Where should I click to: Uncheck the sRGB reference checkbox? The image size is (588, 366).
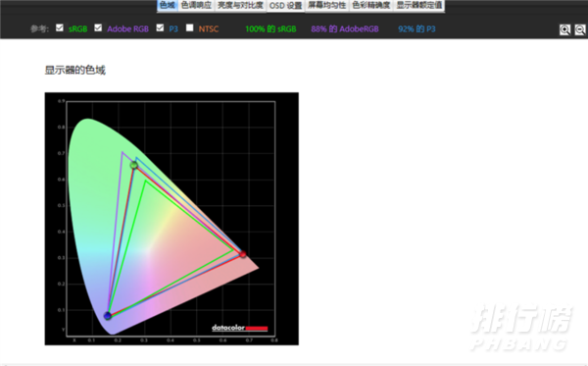point(59,27)
